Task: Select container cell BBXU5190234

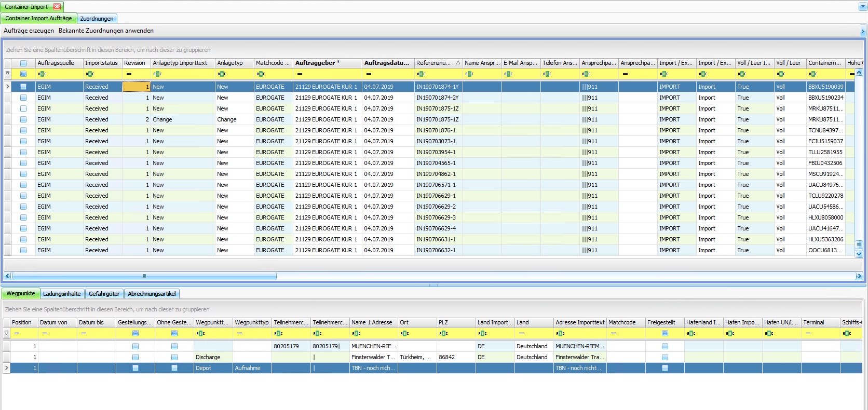Action: [825, 98]
